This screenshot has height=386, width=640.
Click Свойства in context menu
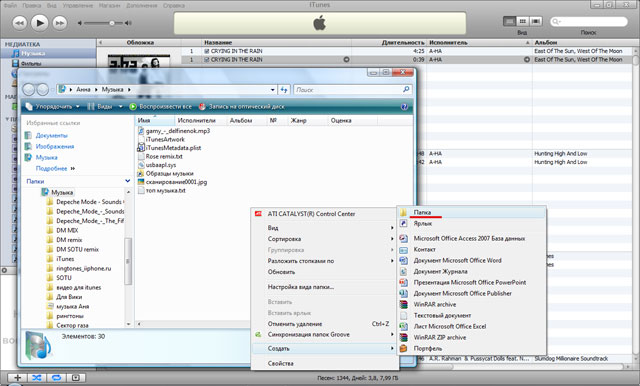(x=324, y=363)
